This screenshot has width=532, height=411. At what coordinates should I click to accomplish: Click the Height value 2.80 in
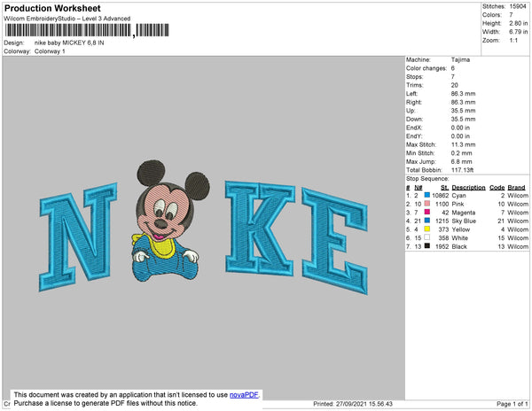tap(519, 23)
